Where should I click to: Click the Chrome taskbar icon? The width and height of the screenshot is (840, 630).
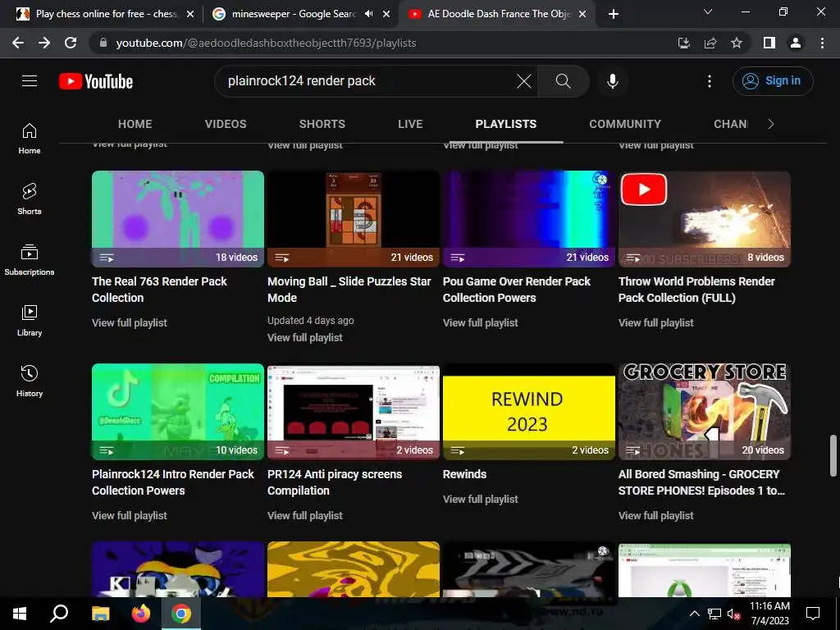181,614
